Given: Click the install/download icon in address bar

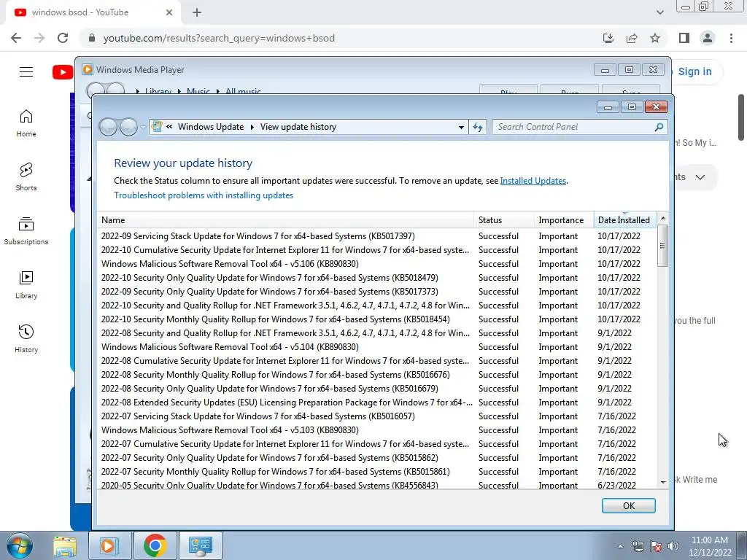Looking at the screenshot, I should pos(608,38).
